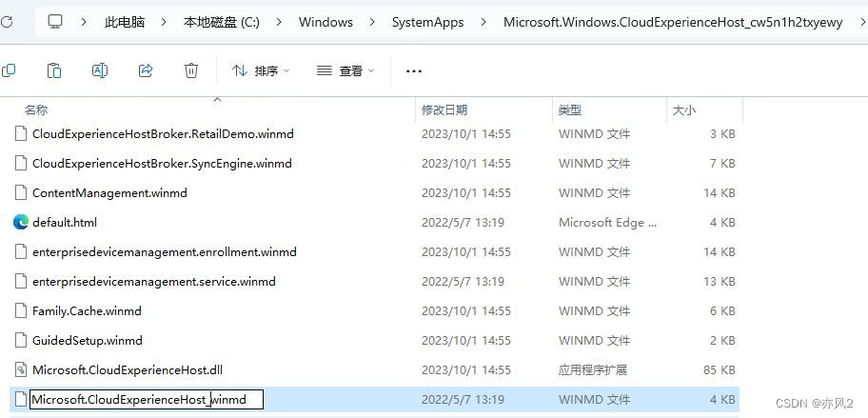Select Microsoft.CloudExperienceHost.dll file
The width and height of the screenshot is (868, 418).
128,369
